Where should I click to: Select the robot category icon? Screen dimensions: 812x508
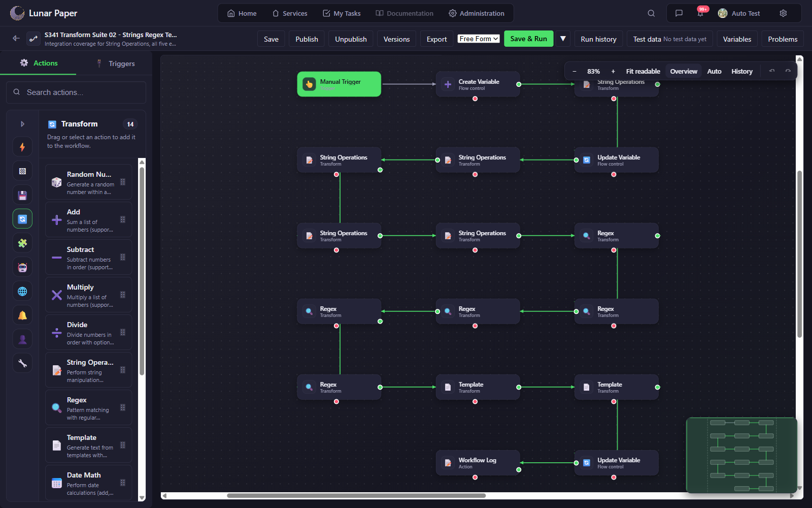(x=22, y=267)
